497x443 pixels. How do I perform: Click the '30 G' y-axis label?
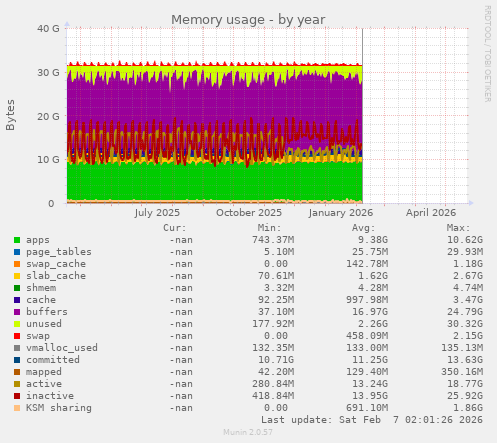pos(48,72)
